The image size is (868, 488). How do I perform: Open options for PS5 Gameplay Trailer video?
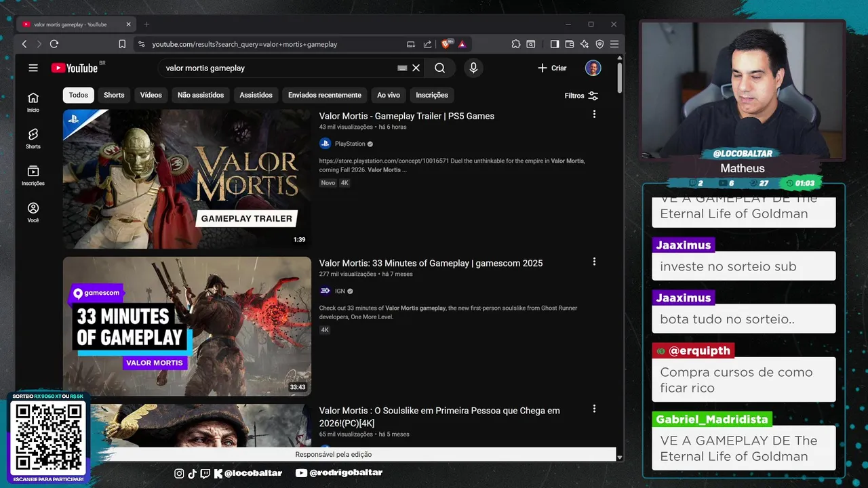594,115
